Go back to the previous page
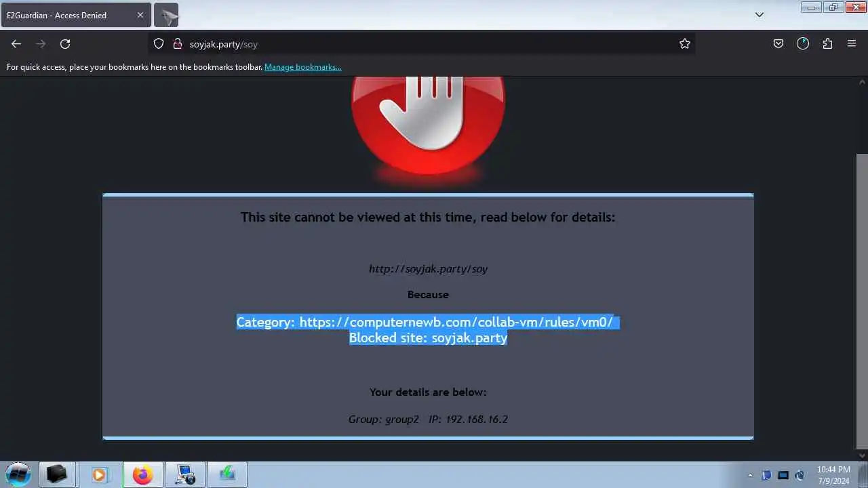The image size is (868, 488). [x=16, y=44]
